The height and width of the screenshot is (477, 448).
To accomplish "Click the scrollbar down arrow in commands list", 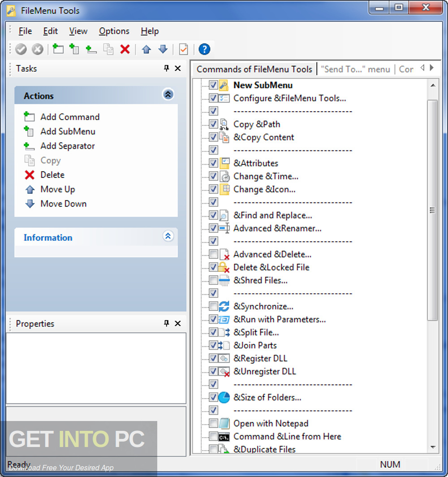I will coord(433,447).
